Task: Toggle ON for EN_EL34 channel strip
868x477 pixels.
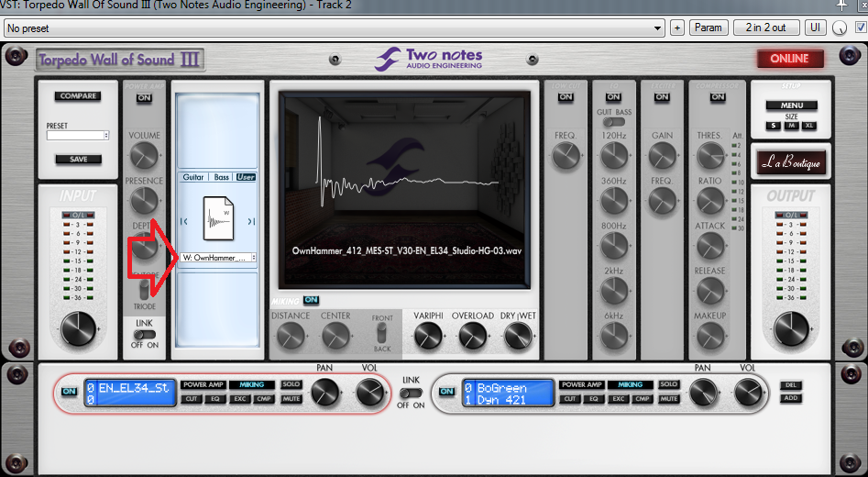Action: tap(69, 391)
